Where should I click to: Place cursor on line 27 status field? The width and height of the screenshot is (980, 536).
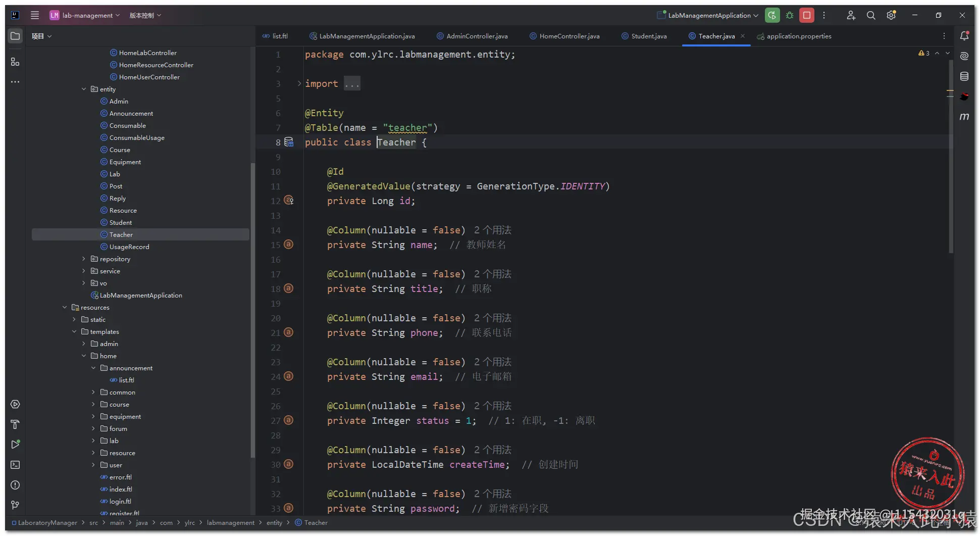(432, 421)
